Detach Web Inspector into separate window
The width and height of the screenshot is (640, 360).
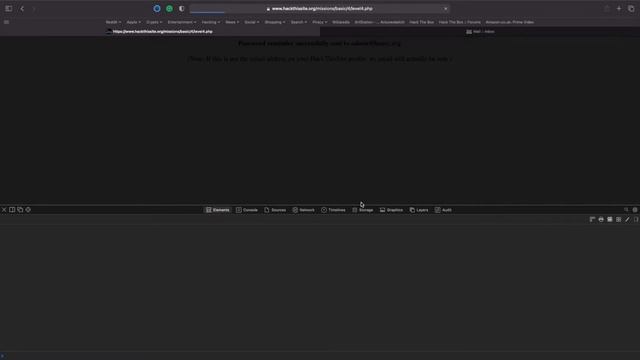[x=20, y=210]
